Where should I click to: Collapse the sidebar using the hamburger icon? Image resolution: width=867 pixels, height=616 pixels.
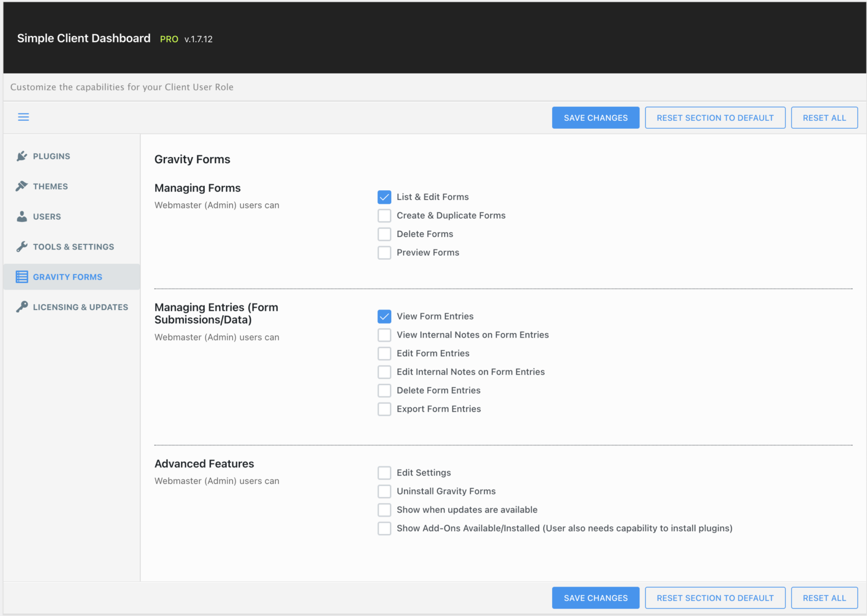click(23, 117)
